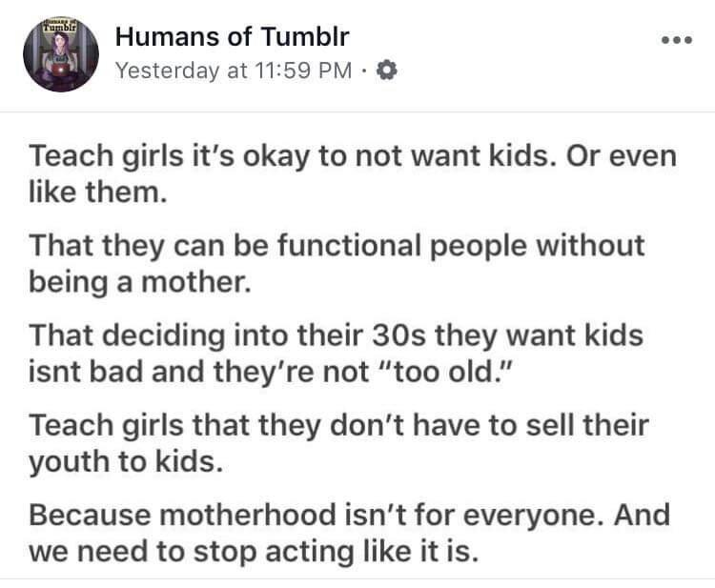715x588 pixels.
Task: Click the 'youth to kids.' line
Action: [x=126, y=461]
